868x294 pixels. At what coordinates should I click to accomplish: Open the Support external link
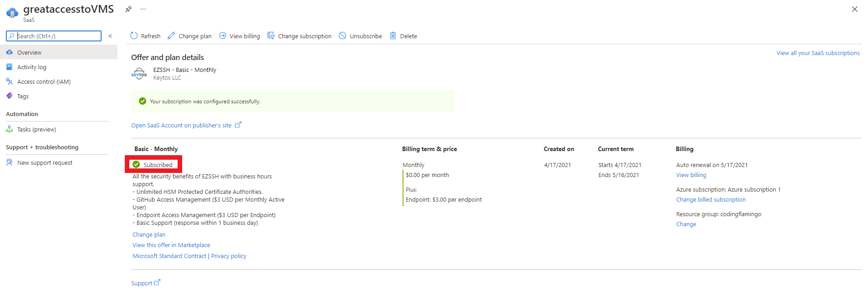coord(146,283)
